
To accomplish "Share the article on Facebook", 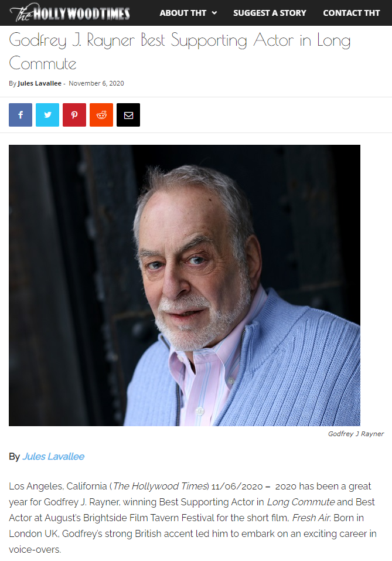I will pyautogui.click(x=21, y=115).
